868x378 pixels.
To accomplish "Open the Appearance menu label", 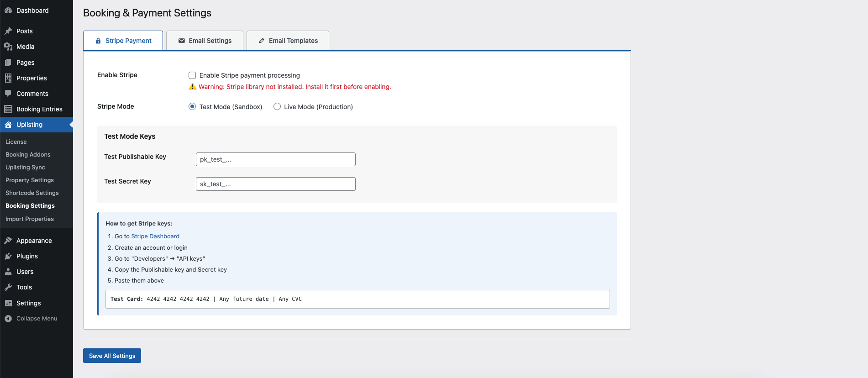I will point(34,241).
